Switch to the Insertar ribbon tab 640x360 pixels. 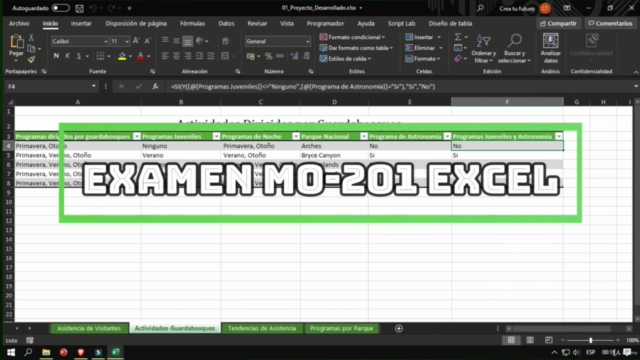(x=81, y=24)
